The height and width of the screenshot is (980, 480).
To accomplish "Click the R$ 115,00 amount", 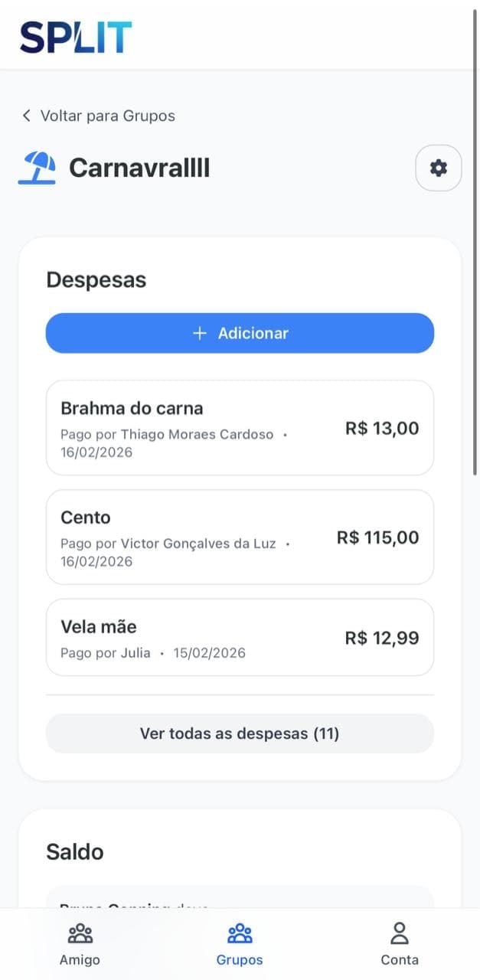I will tap(377, 537).
